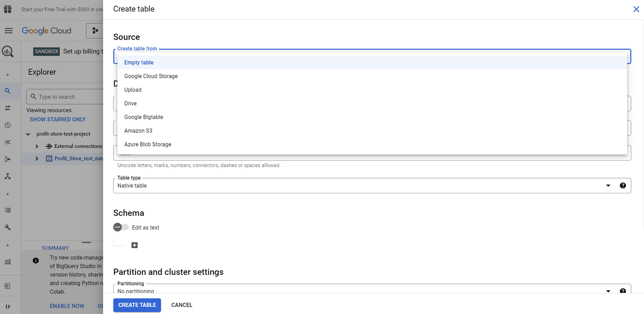Close the Create table panel
Screen dimensions: 644x314
[636, 9]
